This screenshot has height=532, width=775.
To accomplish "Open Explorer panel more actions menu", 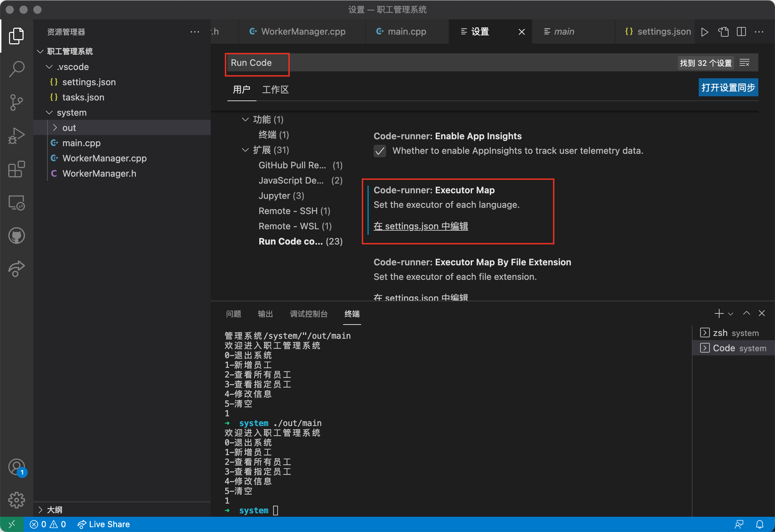I will [195, 32].
